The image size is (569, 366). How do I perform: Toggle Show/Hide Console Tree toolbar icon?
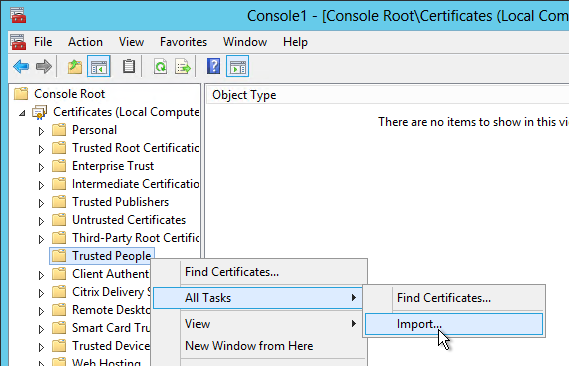[x=99, y=67]
